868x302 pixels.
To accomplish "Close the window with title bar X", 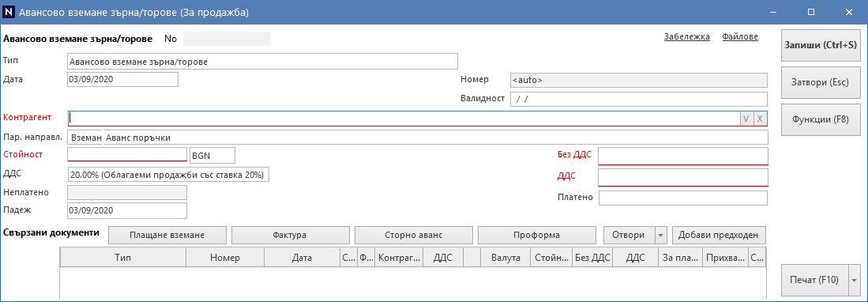I will click(x=848, y=12).
